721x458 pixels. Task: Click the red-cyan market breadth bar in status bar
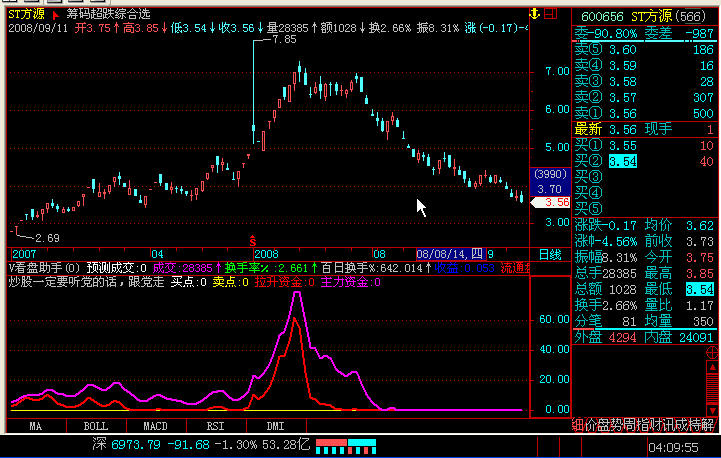(x=346, y=446)
